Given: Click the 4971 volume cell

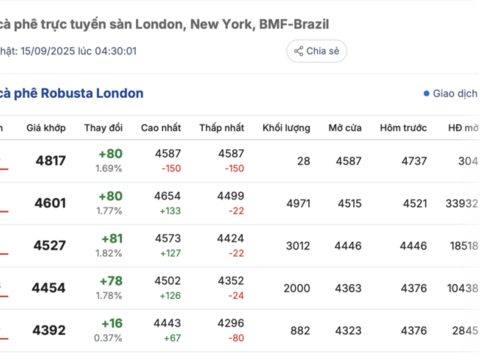Looking at the screenshot, I should pyautogui.click(x=298, y=203).
